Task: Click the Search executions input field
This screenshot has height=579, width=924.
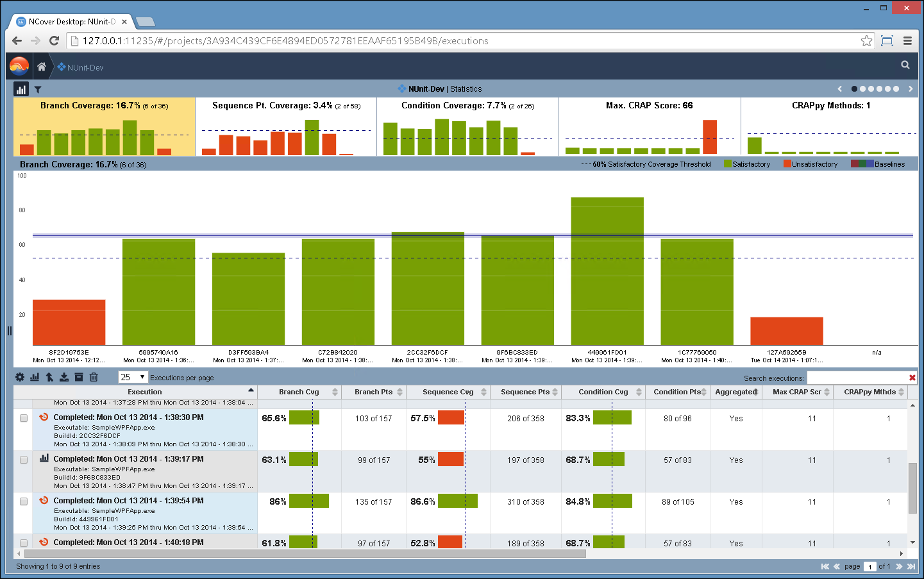Action: [x=857, y=378]
